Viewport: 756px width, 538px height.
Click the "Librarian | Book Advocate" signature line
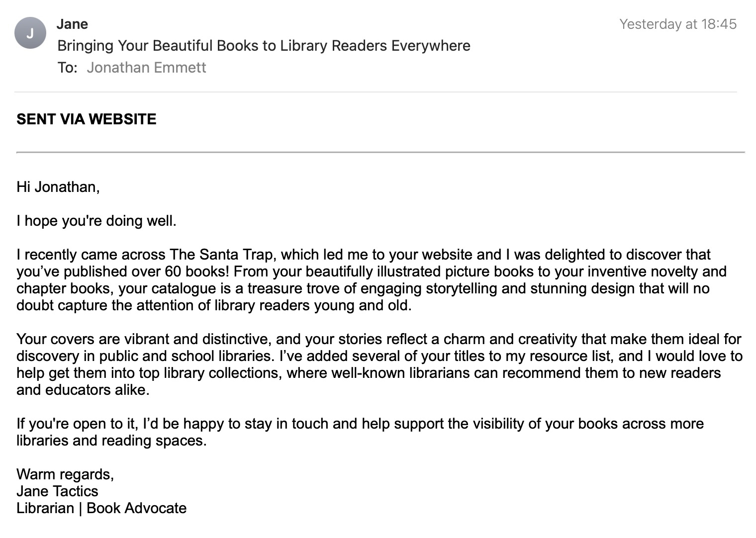pos(101,508)
